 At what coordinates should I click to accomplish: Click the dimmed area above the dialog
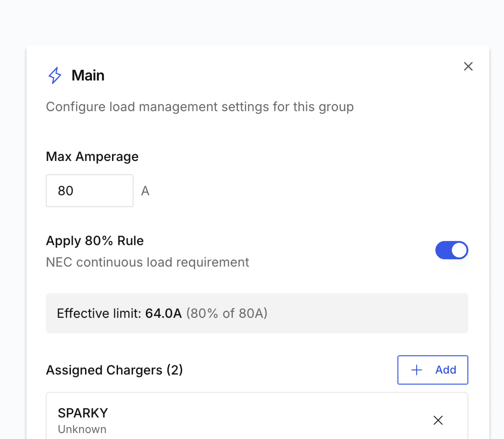pyautogui.click(x=252, y=22)
